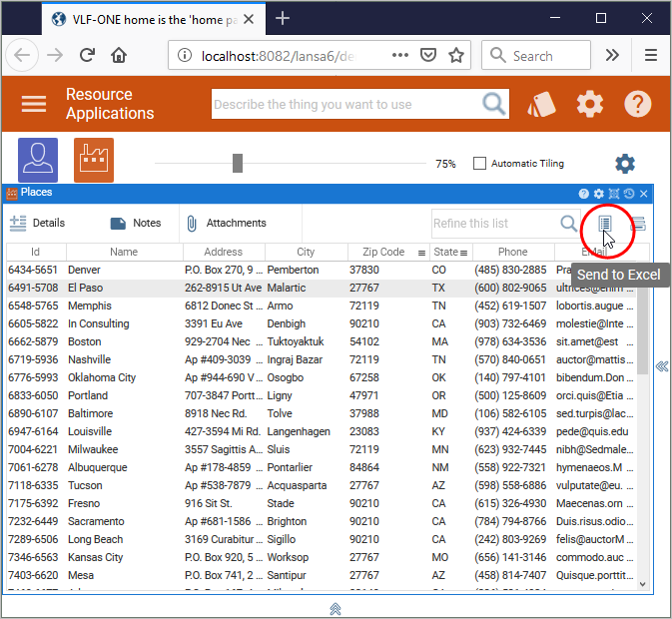Sort the list by City column header
Viewport: 672px width, 619px height.
[306, 253]
